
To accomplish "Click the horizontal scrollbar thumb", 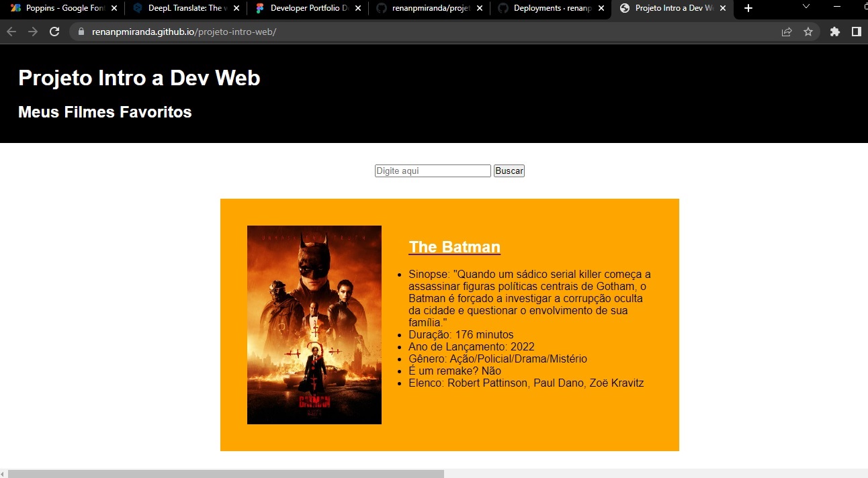I will pos(226,474).
